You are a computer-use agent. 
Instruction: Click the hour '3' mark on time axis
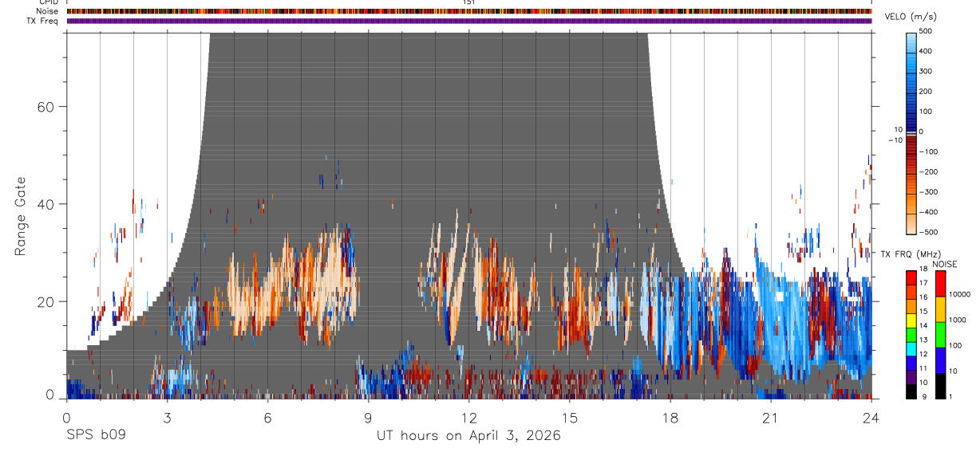(x=167, y=417)
